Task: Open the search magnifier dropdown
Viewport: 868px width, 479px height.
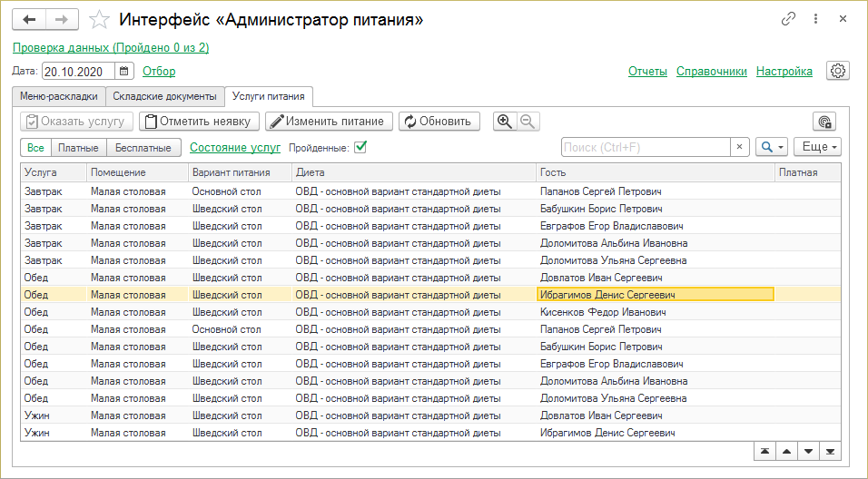Action: [x=772, y=147]
